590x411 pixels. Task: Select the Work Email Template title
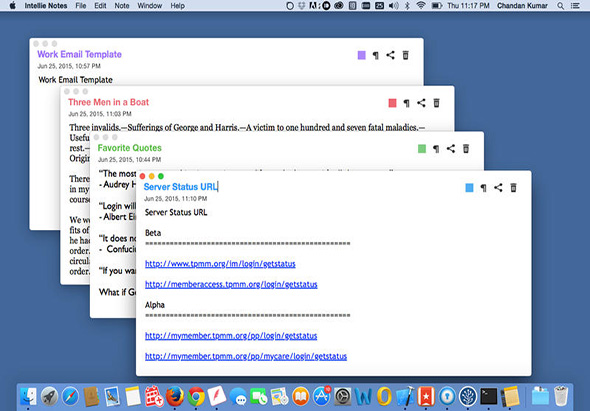[x=79, y=54]
